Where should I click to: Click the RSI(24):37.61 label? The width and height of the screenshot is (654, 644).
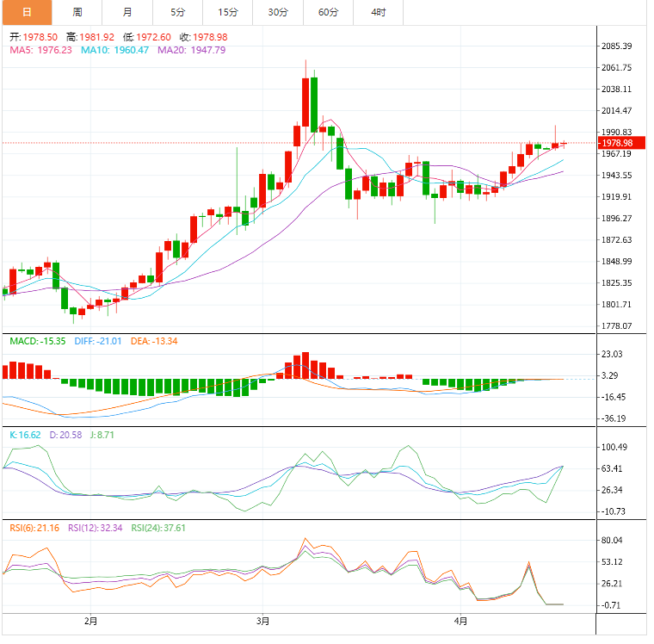click(x=158, y=528)
